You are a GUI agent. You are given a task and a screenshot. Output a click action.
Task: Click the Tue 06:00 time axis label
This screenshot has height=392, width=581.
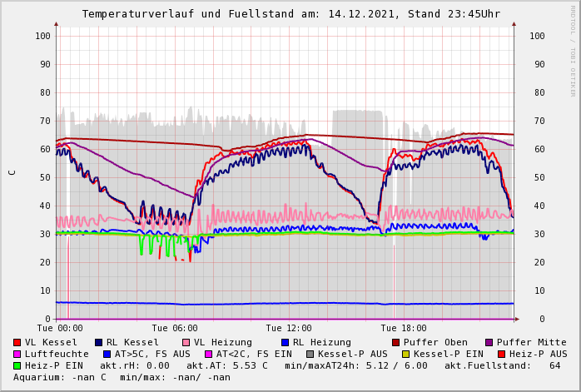click(x=175, y=329)
